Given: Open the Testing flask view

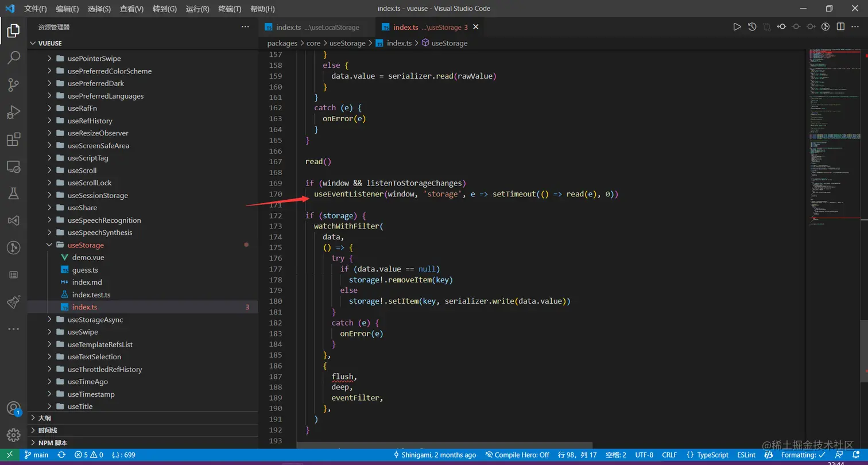Looking at the screenshot, I should (13, 193).
